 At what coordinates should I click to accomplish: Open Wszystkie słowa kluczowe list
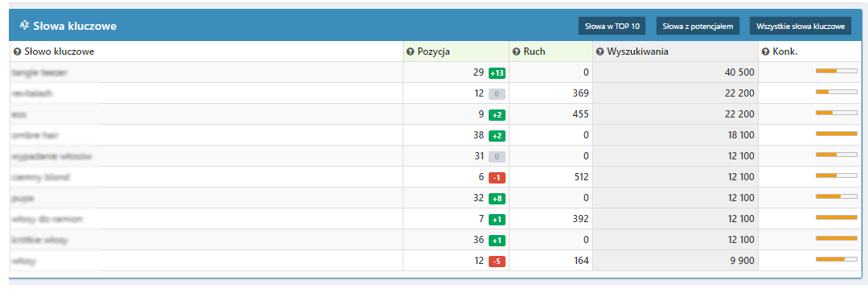coord(800,26)
